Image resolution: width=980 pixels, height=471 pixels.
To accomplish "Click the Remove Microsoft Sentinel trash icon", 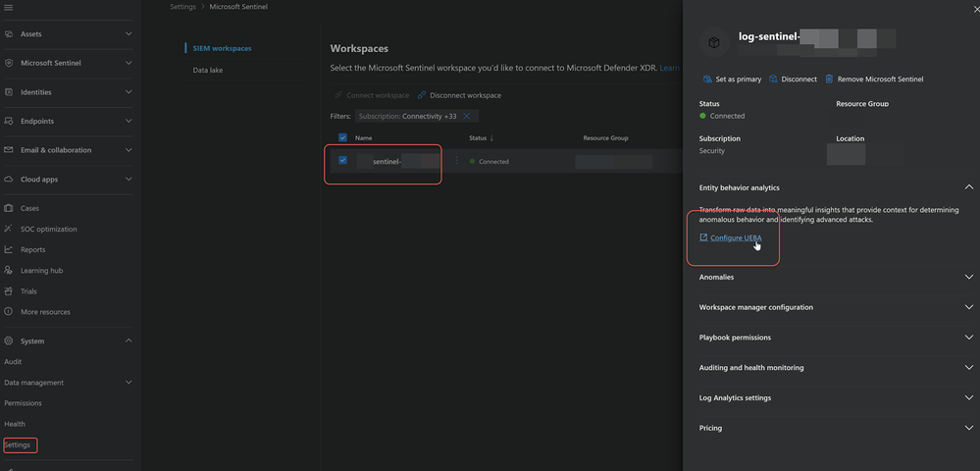I will coord(829,79).
